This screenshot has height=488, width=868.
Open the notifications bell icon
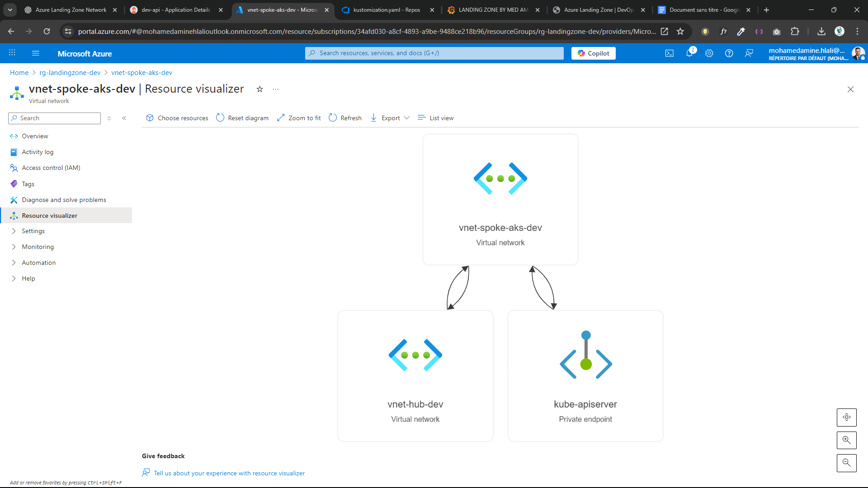689,53
